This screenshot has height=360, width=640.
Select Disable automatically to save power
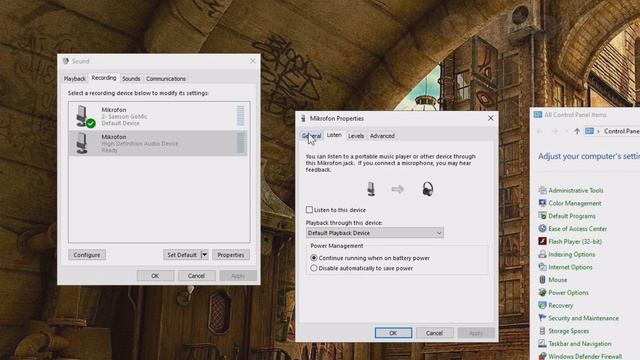[313, 268]
